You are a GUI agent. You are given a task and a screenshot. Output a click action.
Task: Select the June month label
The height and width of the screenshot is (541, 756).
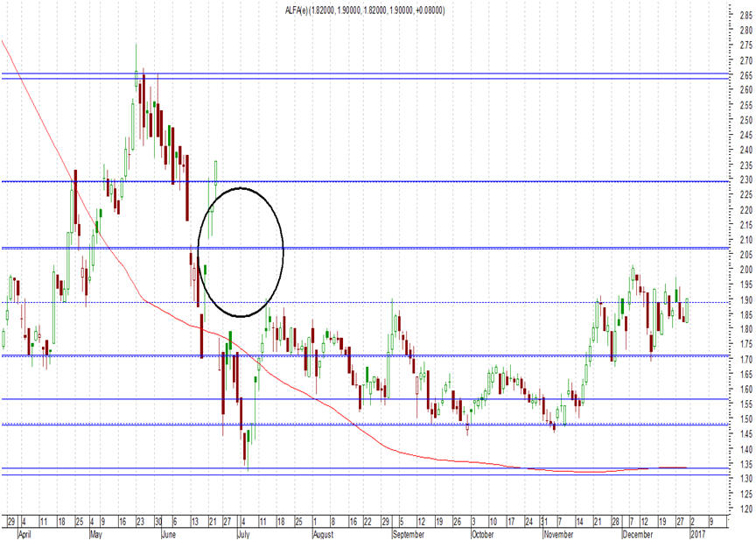click(x=169, y=534)
